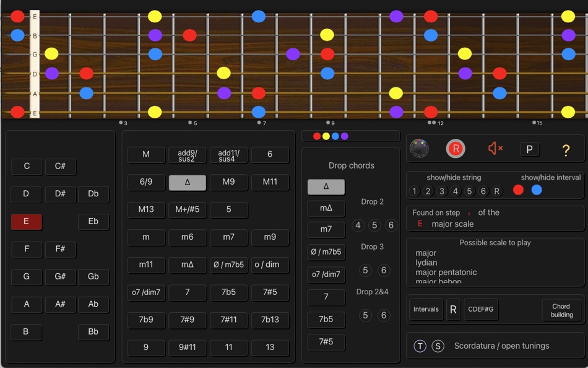The image size is (588, 368).
Task: Open the Intervals display mode
Action: point(426,310)
